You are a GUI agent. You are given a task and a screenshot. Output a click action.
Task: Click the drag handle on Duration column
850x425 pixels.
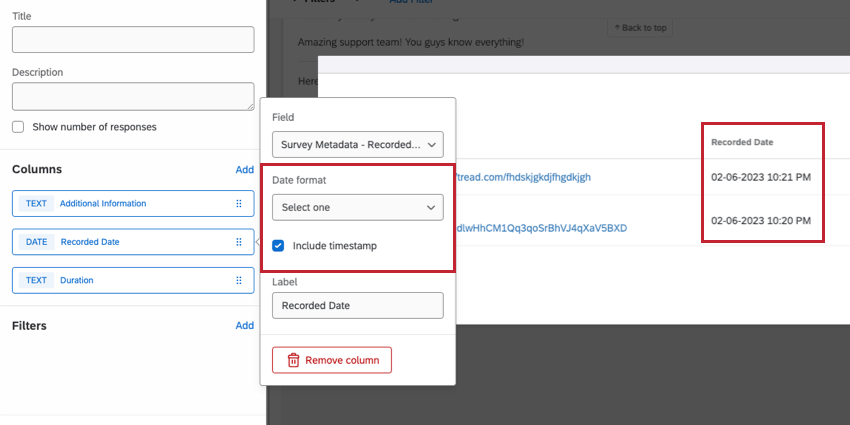point(239,280)
